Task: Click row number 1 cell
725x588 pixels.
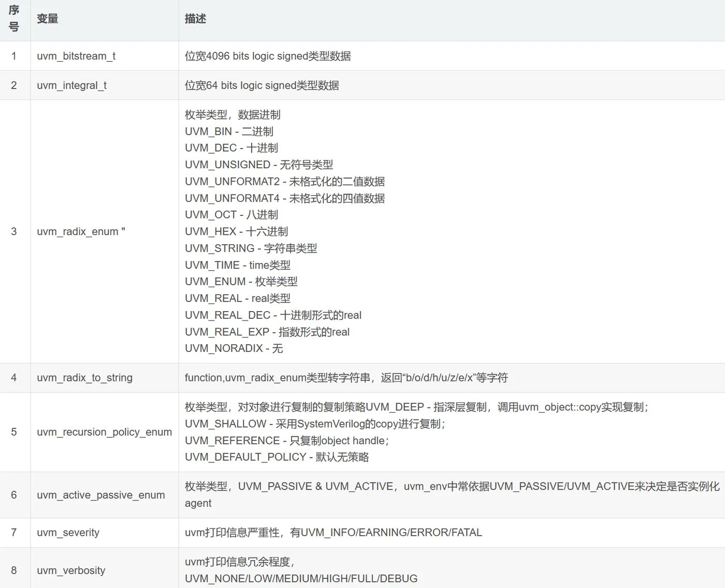Action: pyautogui.click(x=15, y=56)
